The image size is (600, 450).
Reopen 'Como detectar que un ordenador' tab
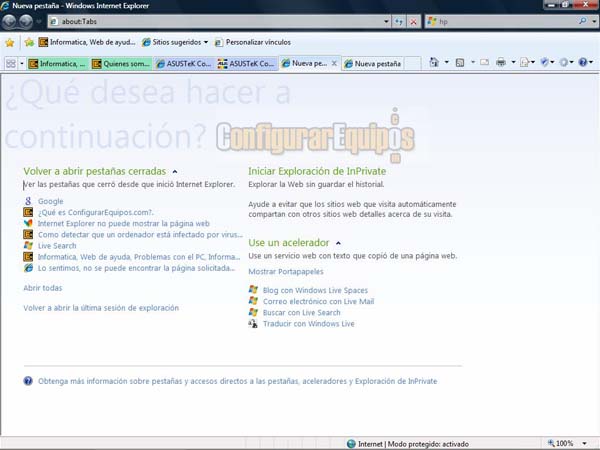[140, 235]
